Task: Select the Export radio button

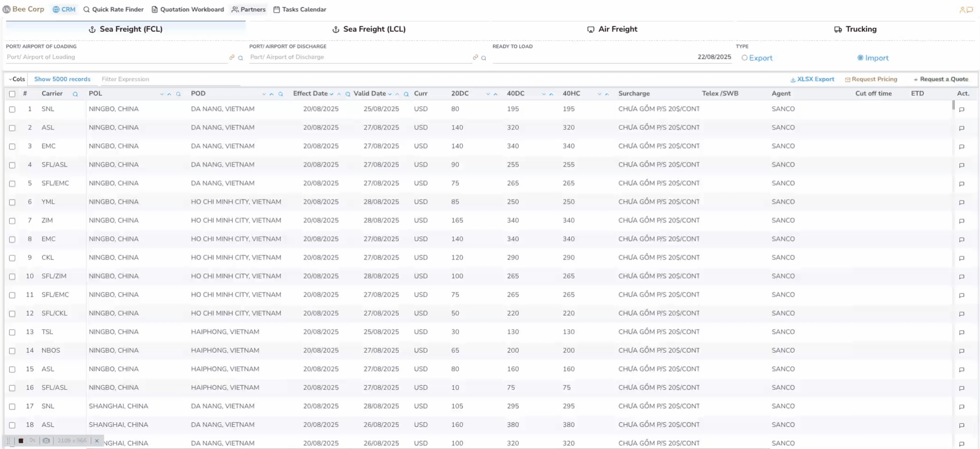Action: point(744,58)
